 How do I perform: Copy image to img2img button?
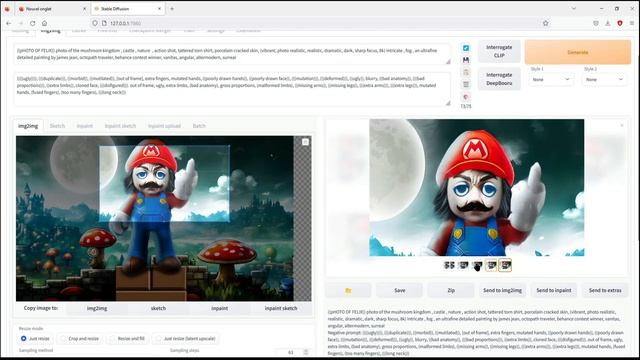tap(97, 308)
